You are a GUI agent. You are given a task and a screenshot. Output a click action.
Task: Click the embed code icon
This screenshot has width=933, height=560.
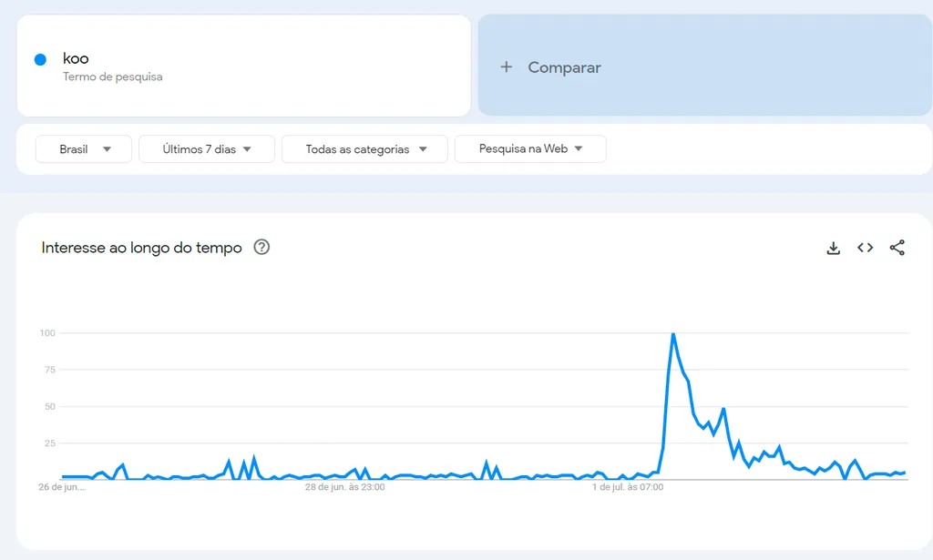pos(865,247)
